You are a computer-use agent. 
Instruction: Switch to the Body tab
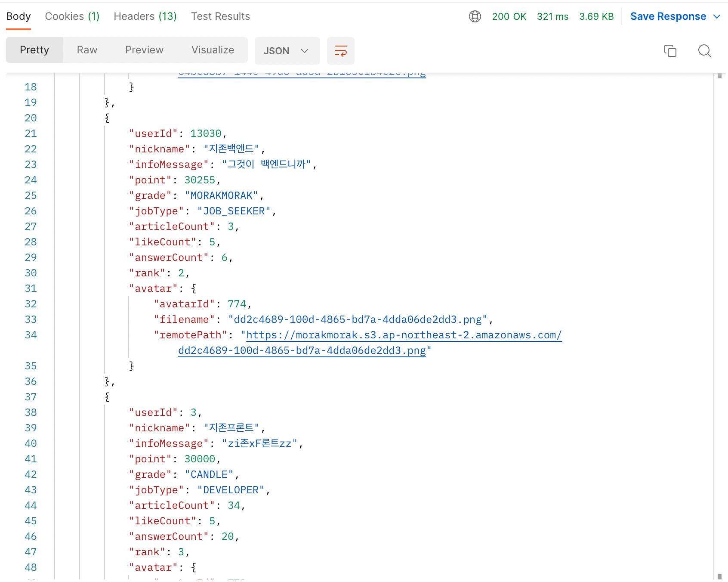(x=19, y=16)
